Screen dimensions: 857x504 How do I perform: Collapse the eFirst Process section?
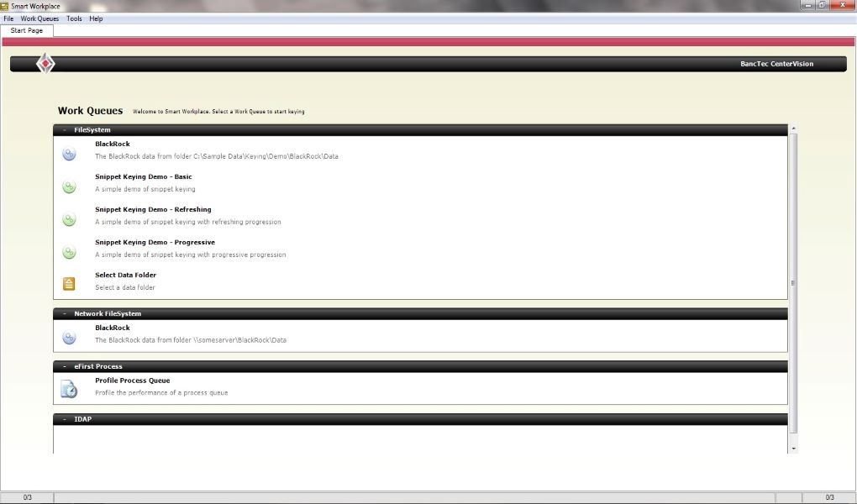tap(65, 367)
